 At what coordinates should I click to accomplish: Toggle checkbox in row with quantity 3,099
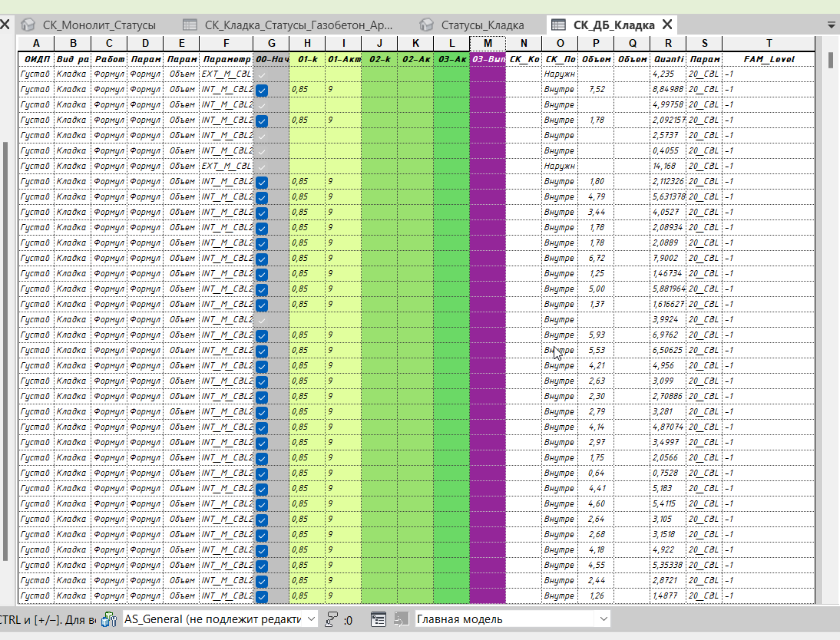(261, 381)
